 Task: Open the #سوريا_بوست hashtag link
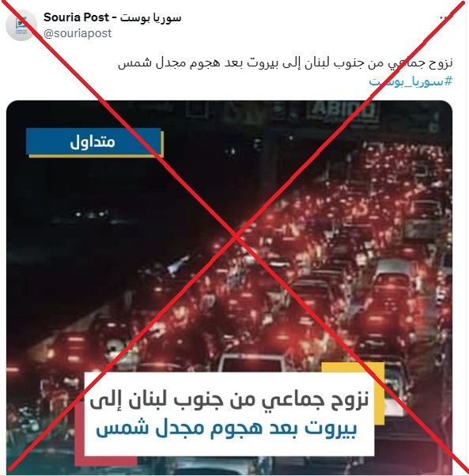(x=410, y=81)
